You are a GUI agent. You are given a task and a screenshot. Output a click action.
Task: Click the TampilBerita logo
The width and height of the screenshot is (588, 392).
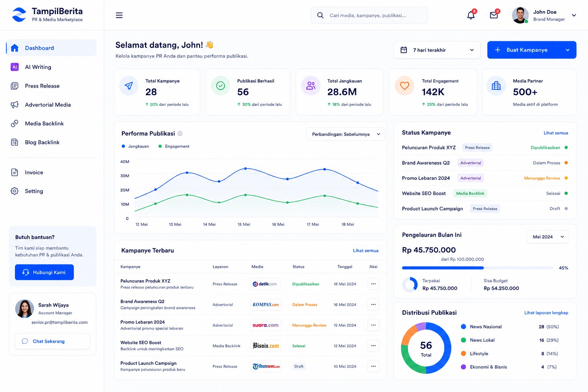pyautogui.click(x=47, y=15)
